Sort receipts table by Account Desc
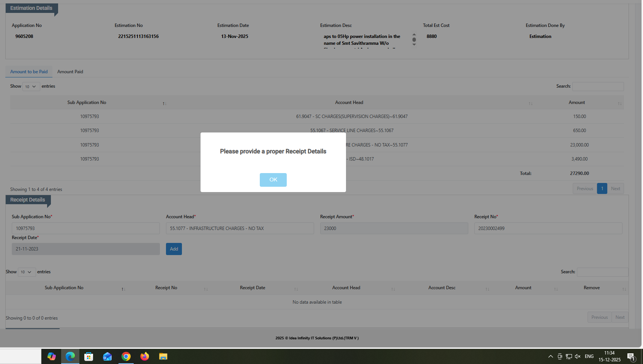Viewport: 643px width, 364px height. tap(487, 289)
